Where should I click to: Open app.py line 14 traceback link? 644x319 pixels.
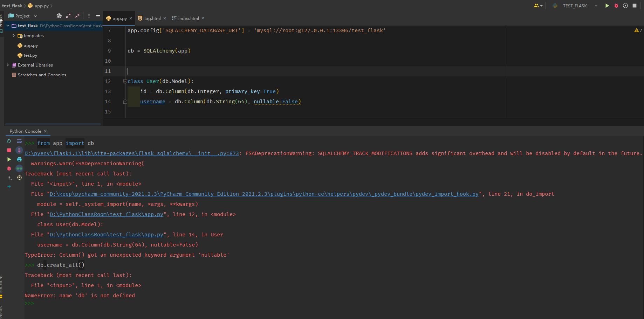(107, 235)
